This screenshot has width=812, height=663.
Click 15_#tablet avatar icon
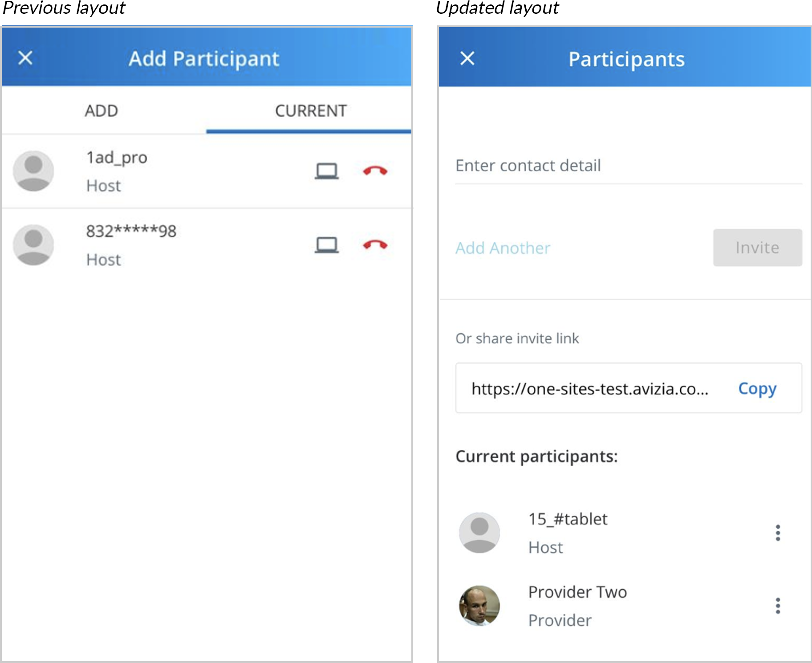tap(479, 533)
